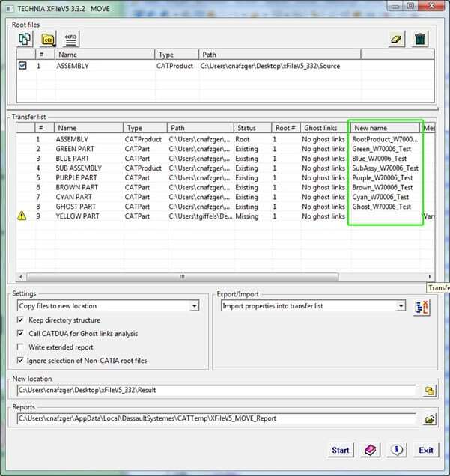450x476 pixels.
Task: Click the New name column header
Action: coord(385,128)
